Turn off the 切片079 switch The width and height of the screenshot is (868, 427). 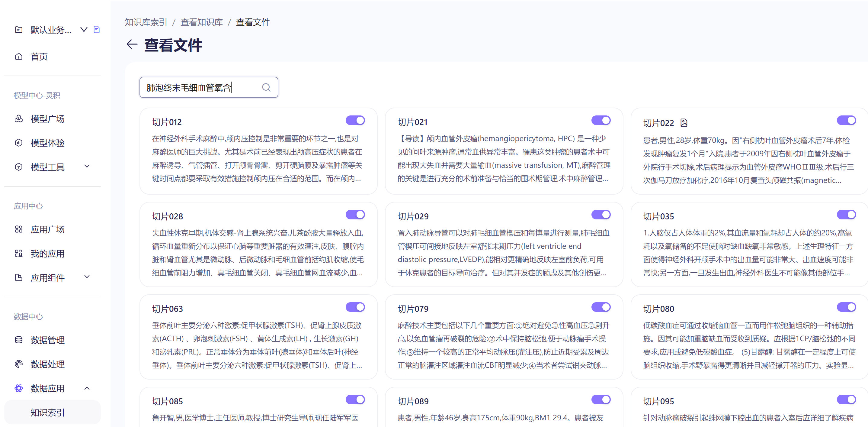[601, 307]
